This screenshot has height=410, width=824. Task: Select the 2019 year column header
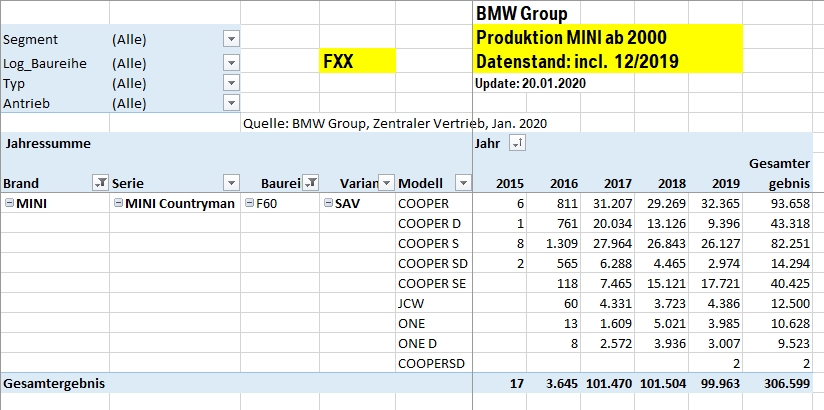(x=726, y=183)
